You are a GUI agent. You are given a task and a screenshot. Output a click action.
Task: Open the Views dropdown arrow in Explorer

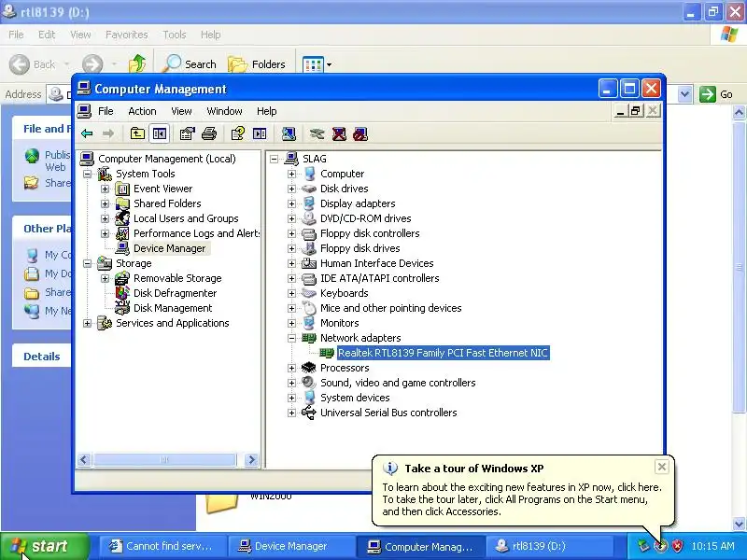pyautogui.click(x=329, y=64)
